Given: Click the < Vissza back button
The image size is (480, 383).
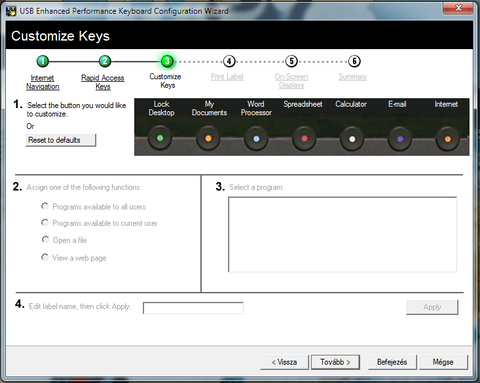Looking at the screenshot, I should pos(284,362).
